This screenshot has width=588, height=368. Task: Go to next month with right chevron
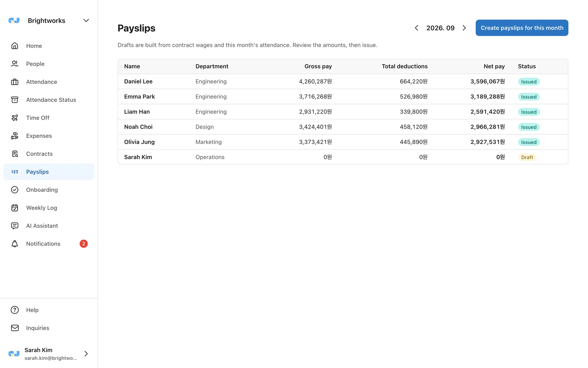point(464,28)
